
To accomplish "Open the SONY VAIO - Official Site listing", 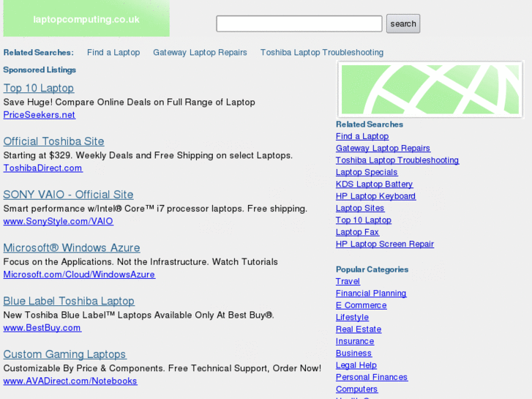I will click(x=68, y=195).
